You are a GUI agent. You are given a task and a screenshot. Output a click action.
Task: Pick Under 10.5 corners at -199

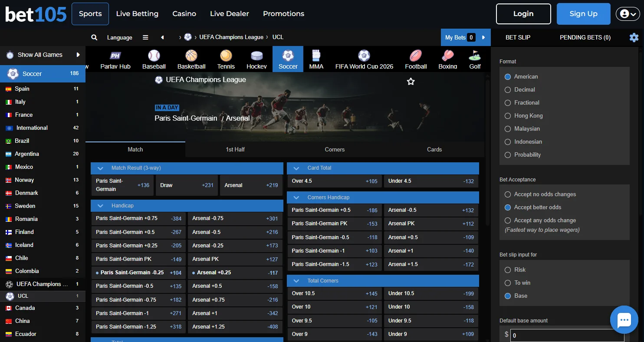click(431, 293)
